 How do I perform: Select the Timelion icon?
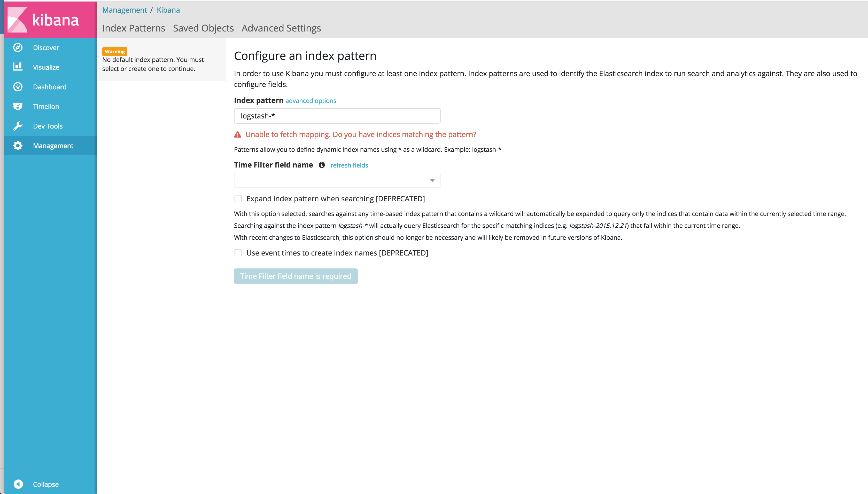(17, 106)
